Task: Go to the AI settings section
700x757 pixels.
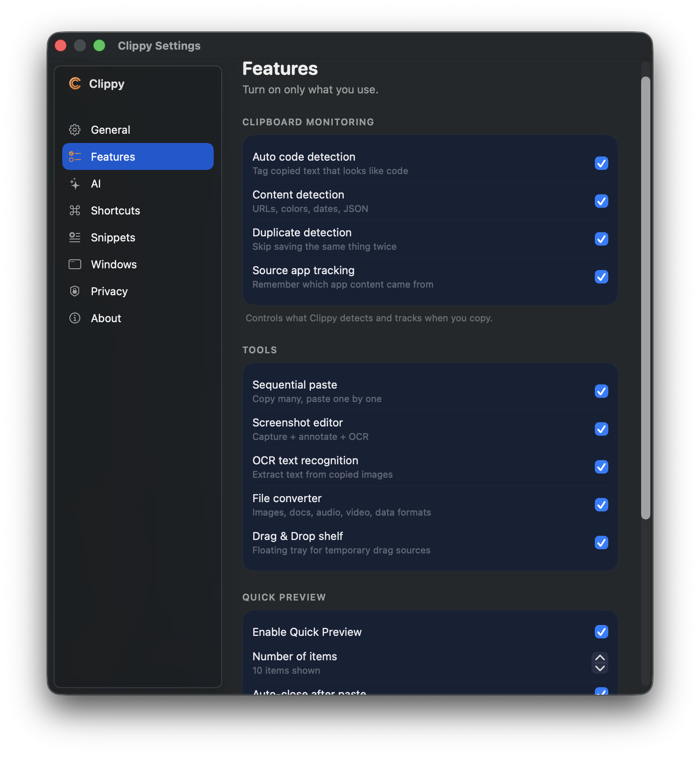Action: click(138, 183)
